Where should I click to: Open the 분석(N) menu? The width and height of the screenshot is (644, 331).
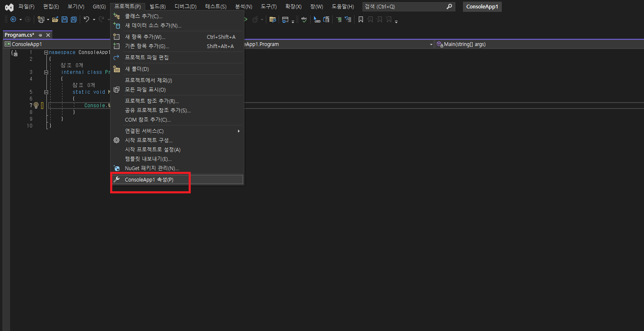tap(244, 7)
